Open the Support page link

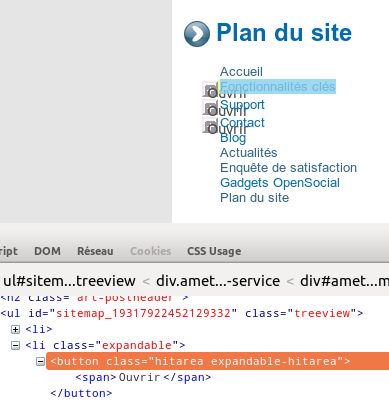(x=242, y=105)
